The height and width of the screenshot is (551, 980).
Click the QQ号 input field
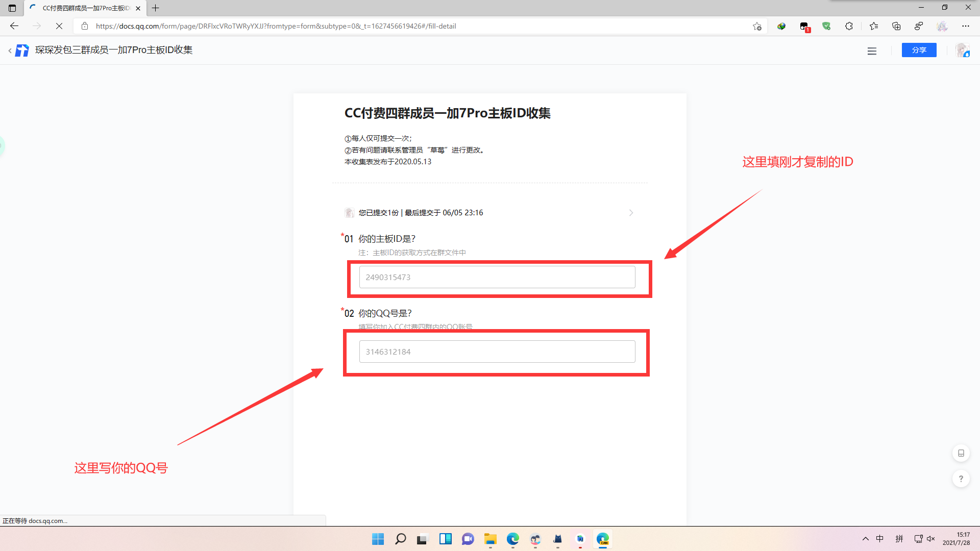pyautogui.click(x=497, y=352)
